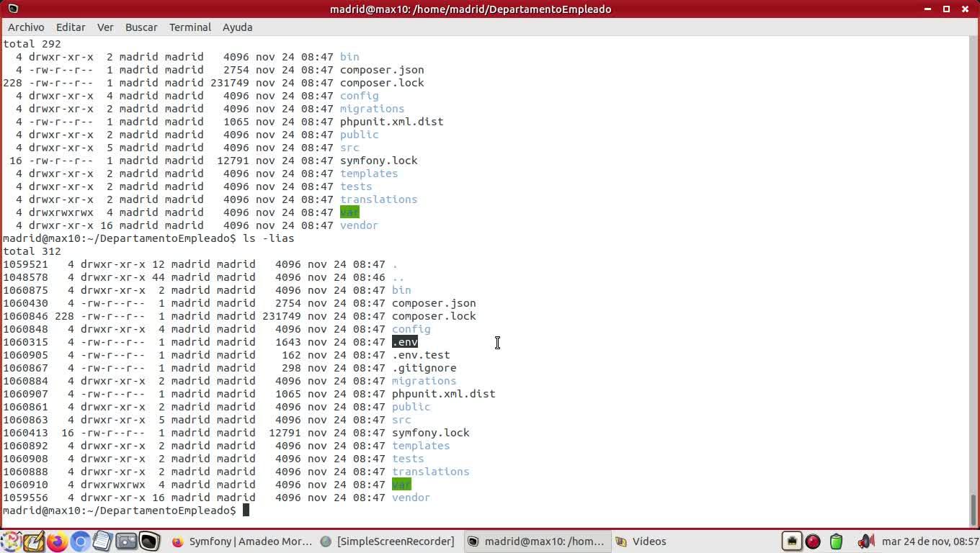Screen dimensions: 980x553
Task: Minimize the terminal window
Action: point(927,9)
